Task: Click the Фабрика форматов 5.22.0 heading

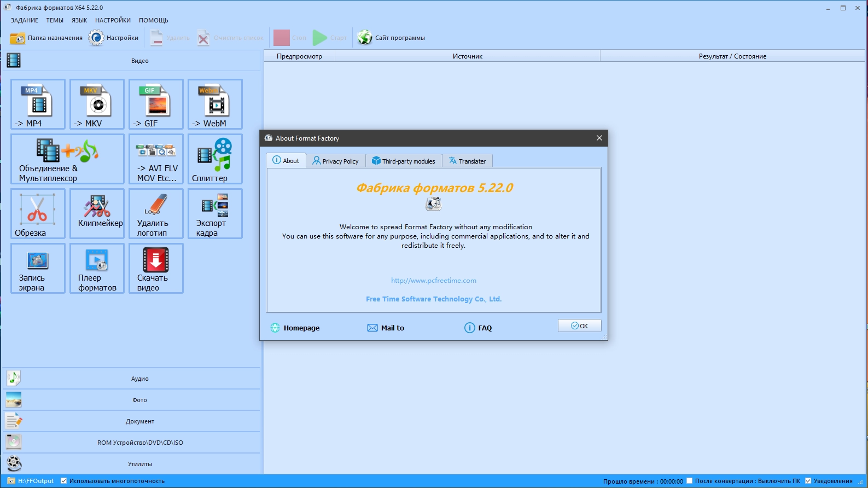Action: 435,188
